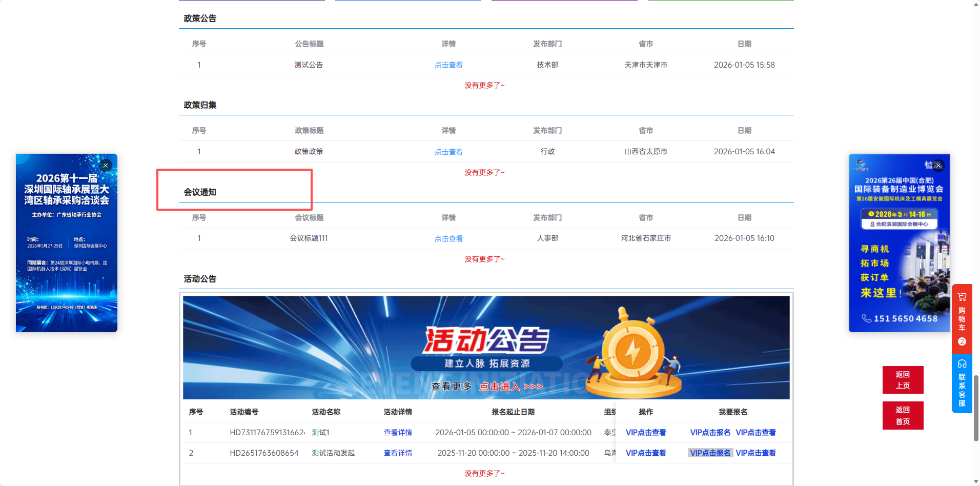Open 点击查看 for 测试公告
The width and height of the screenshot is (980, 486).
[448, 65]
